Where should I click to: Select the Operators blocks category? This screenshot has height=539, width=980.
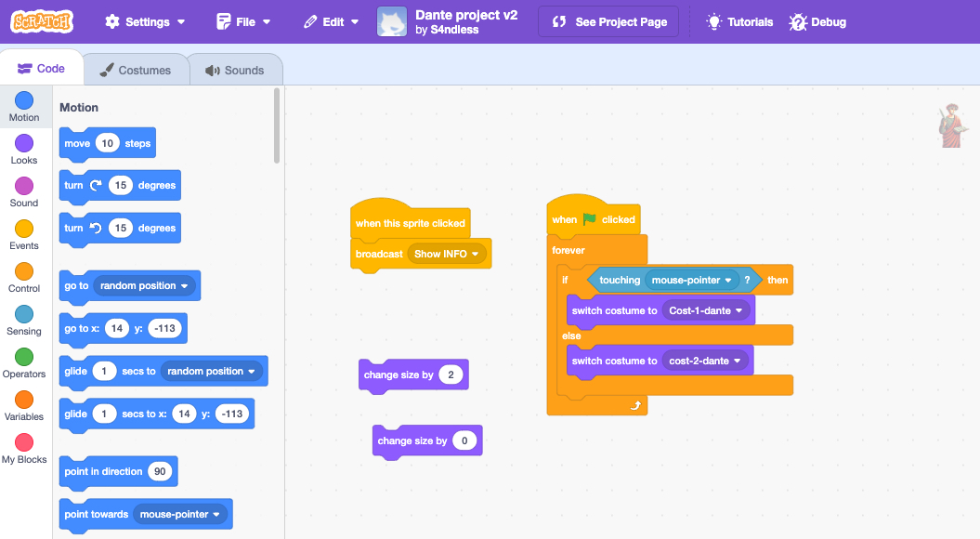[24, 357]
